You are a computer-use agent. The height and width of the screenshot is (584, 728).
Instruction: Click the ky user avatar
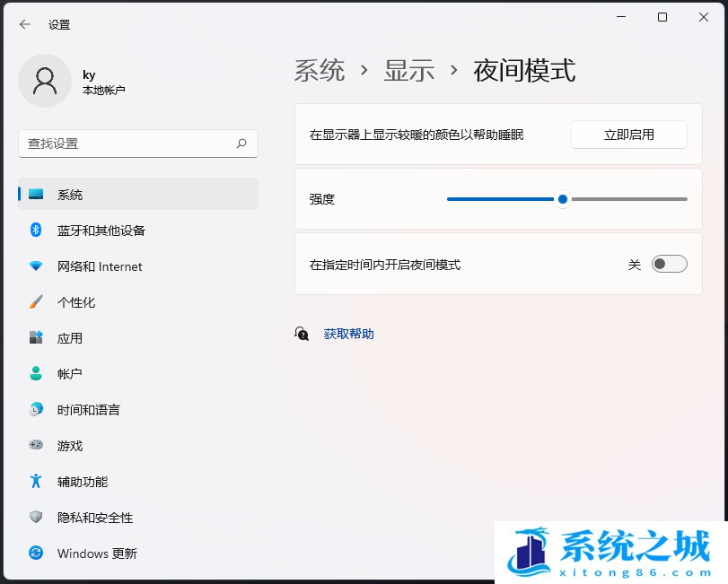(45, 81)
